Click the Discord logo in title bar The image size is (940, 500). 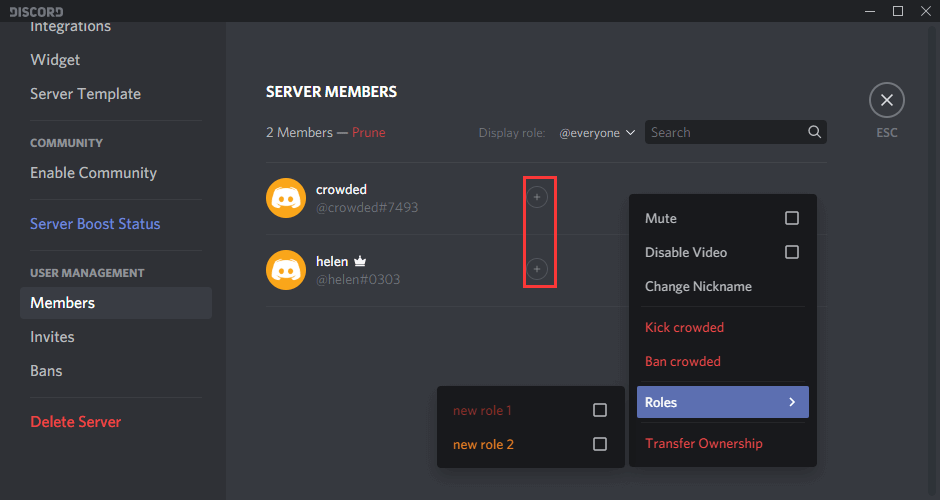click(37, 11)
